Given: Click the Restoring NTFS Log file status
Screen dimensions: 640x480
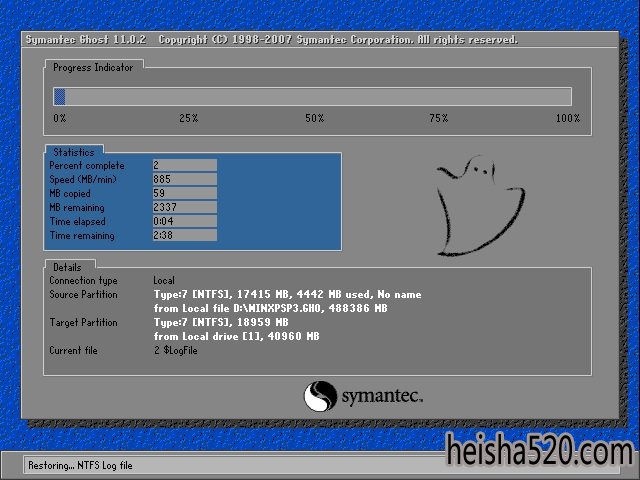Looking at the screenshot, I should [80, 466].
